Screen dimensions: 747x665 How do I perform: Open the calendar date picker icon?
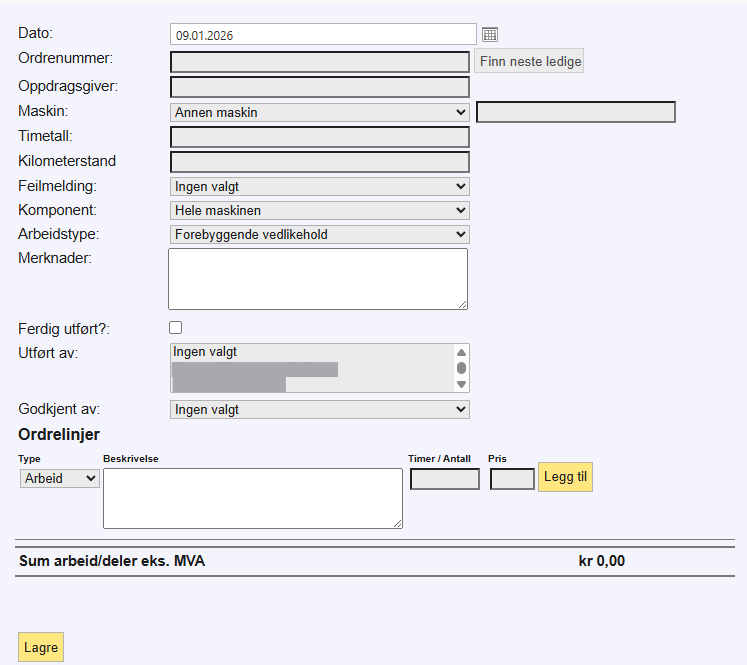click(x=490, y=35)
